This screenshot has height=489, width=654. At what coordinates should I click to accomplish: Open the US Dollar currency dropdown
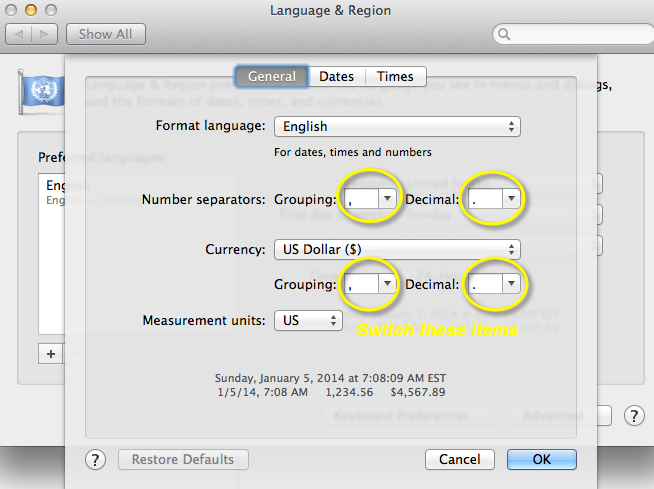[x=397, y=250]
